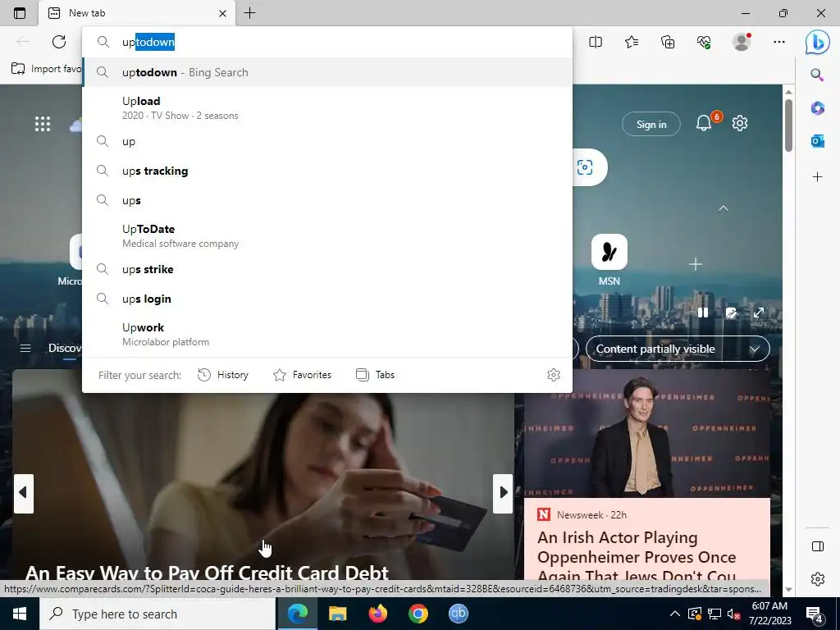Open address bar suggestion settings gear
Viewport: 840px width, 630px height.
coord(554,375)
